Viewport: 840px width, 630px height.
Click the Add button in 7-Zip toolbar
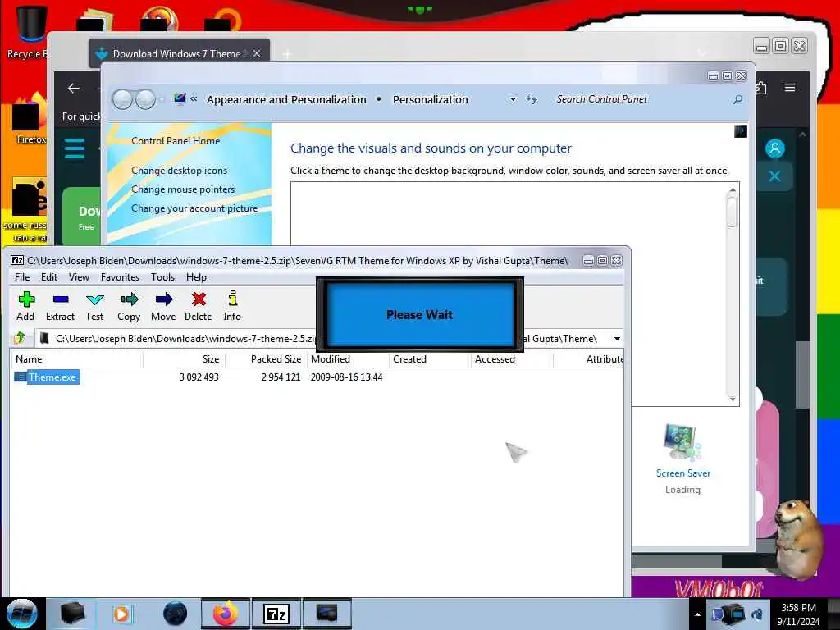click(25, 306)
